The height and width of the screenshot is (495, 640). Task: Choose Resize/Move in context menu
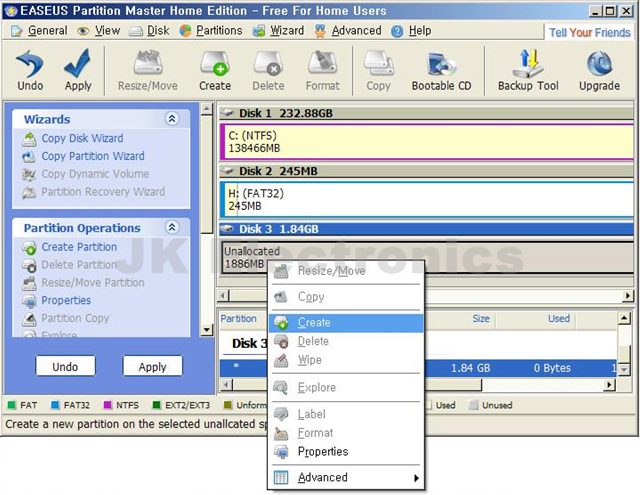click(x=346, y=271)
